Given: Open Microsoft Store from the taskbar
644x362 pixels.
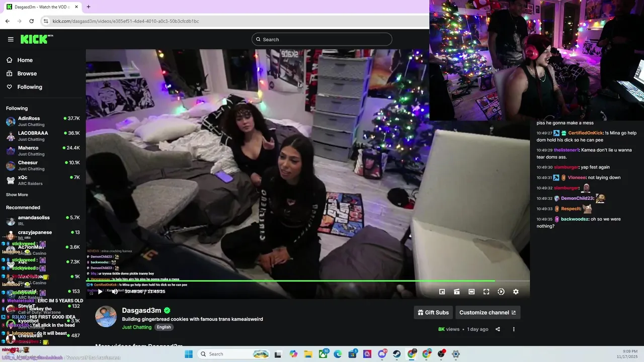Looking at the screenshot, I should pyautogui.click(x=353, y=354).
